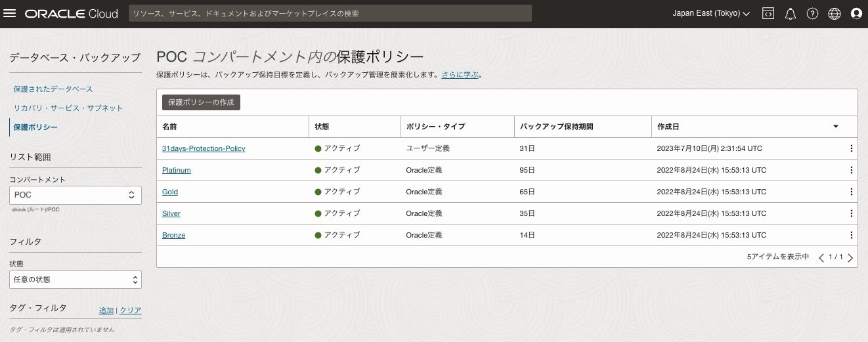Select リカバリ・サービス・サブネット in sidebar
868x342 pixels.
click(x=68, y=108)
